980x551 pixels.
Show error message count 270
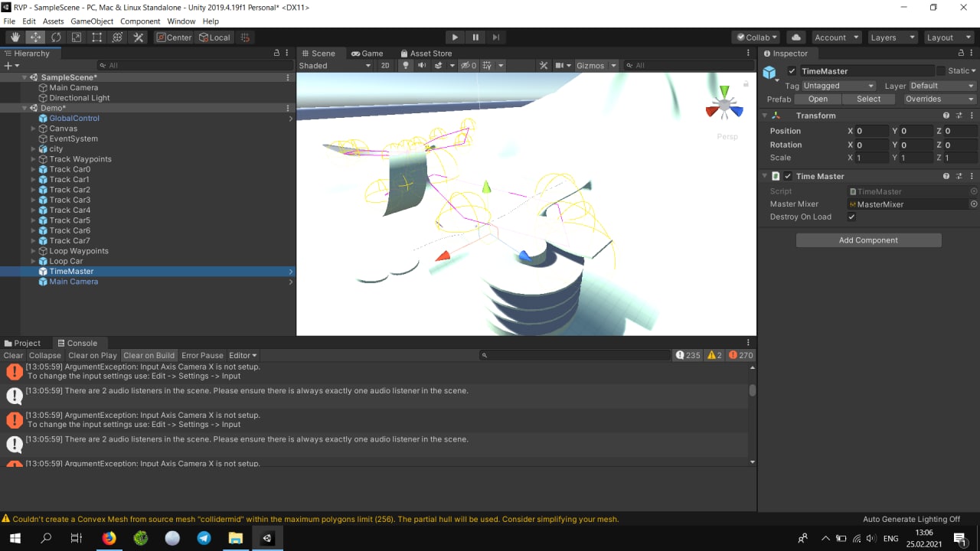click(x=741, y=355)
